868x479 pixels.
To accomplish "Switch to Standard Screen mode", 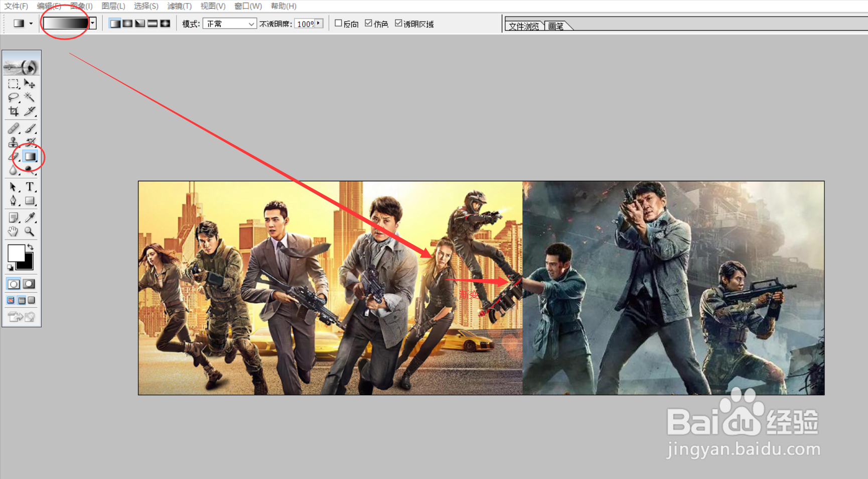I will pos(11,300).
